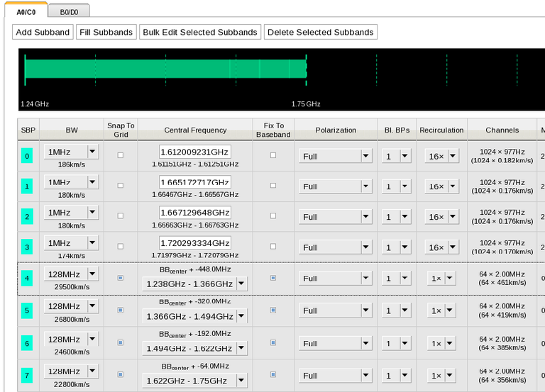545x392 pixels.
Task: Toggle Fix To Baseband for subband 0
Action: (x=273, y=155)
